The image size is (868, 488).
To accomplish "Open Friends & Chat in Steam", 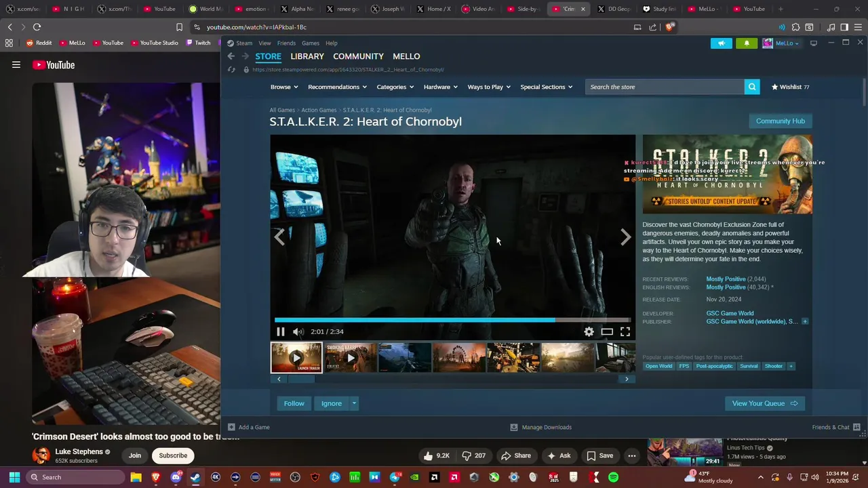I will [x=836, y=427].
